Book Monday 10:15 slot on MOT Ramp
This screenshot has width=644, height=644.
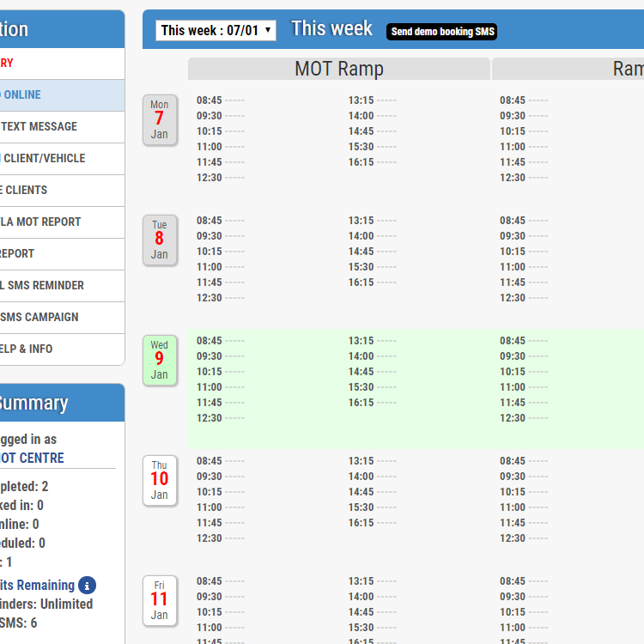click(221, 131)
